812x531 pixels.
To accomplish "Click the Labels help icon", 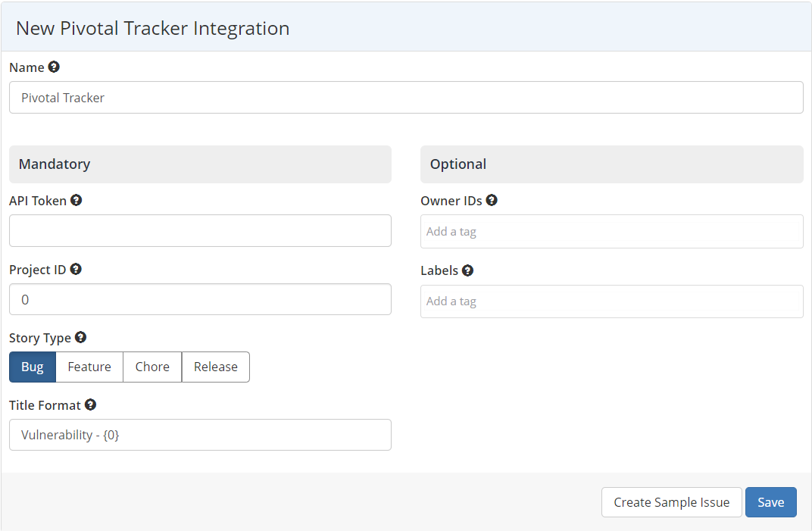I will tap(467, 270).
